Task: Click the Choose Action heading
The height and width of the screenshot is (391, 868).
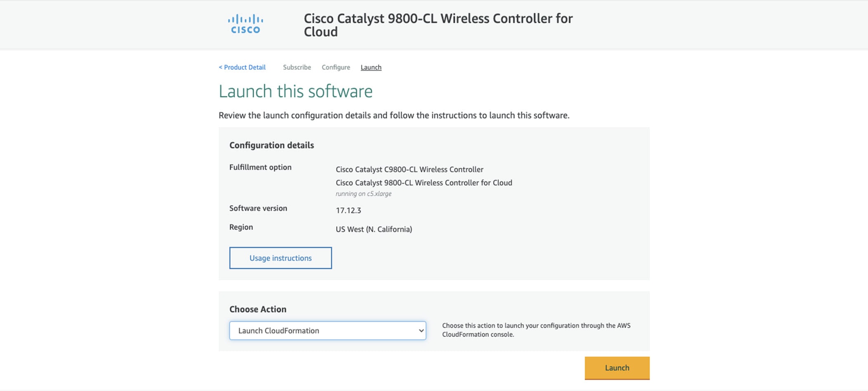Action: (258, 309)
